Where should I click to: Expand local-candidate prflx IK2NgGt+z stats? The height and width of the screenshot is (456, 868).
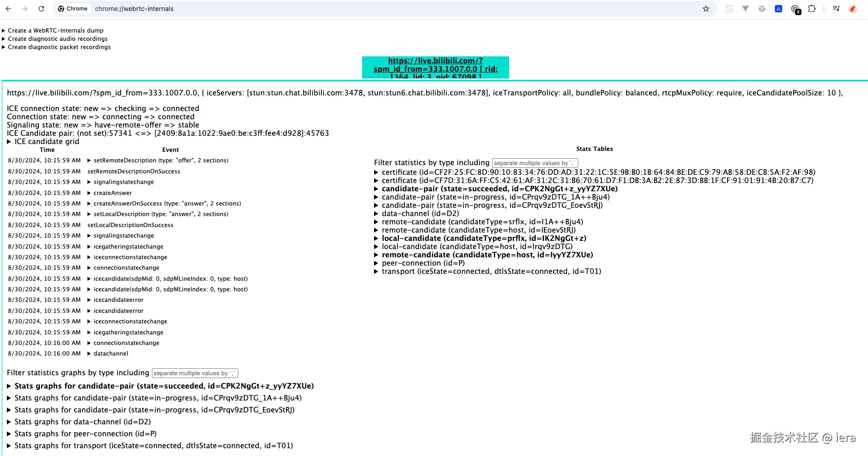point(480,239)
